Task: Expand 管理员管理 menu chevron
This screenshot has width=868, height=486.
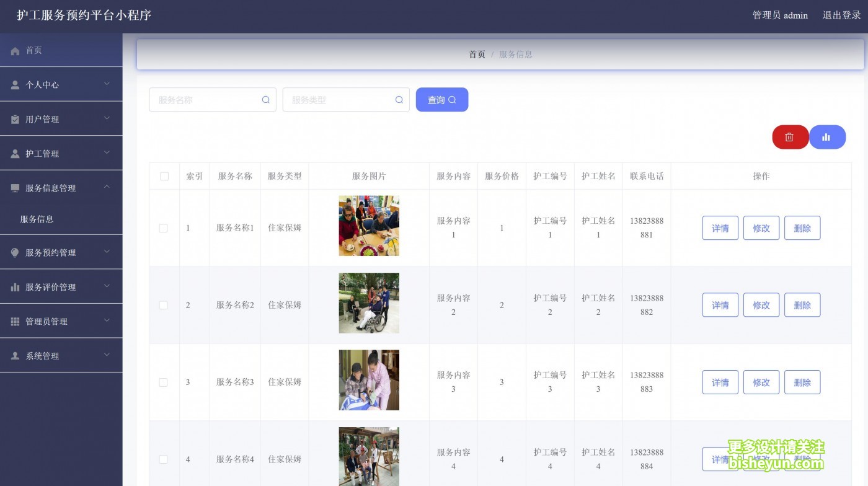Action: tap(107, 320)
